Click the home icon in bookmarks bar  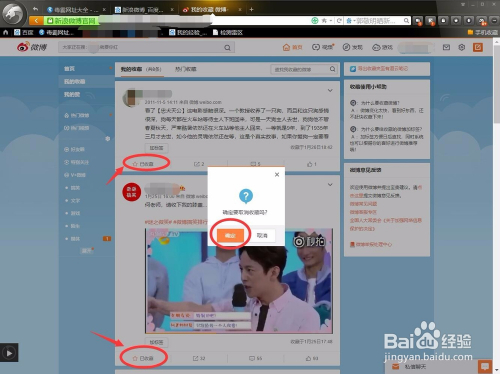(6, 32)
